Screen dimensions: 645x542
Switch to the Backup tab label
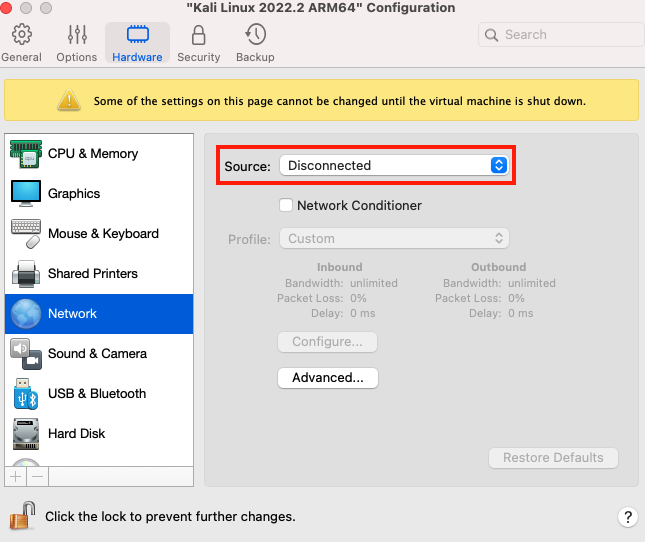255,57
